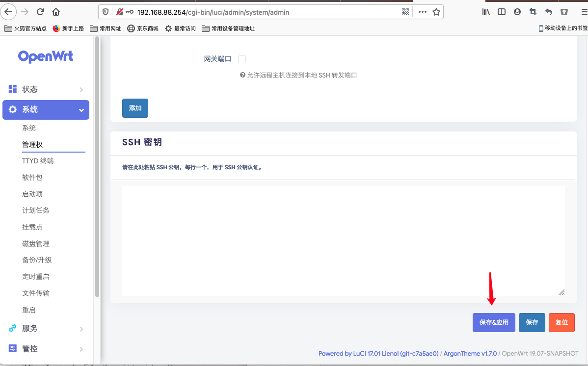The height and width of the screenshot is (366, 588).
Task: Click the browser forward arrow
Action: click(25, 12)
